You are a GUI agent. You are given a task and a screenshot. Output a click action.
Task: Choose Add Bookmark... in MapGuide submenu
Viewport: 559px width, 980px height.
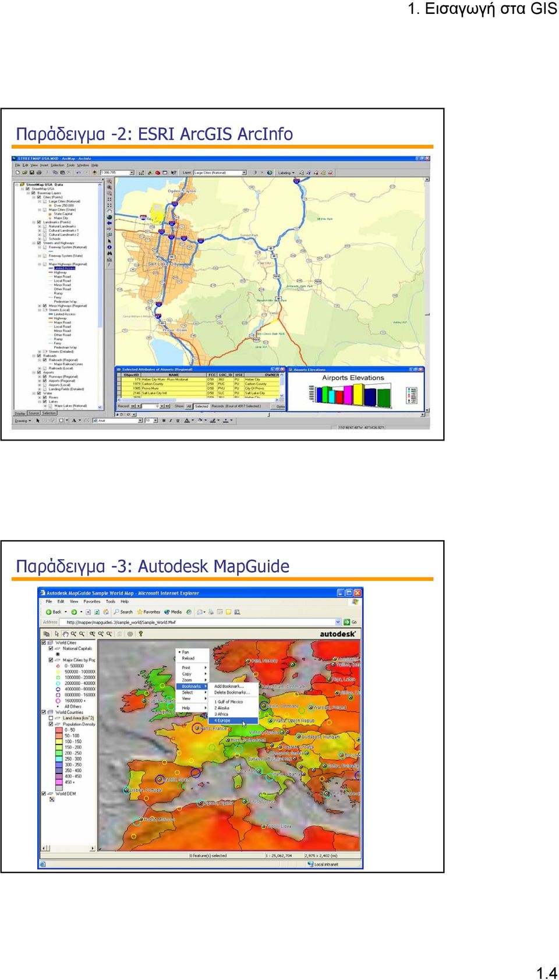pos(229,686)
